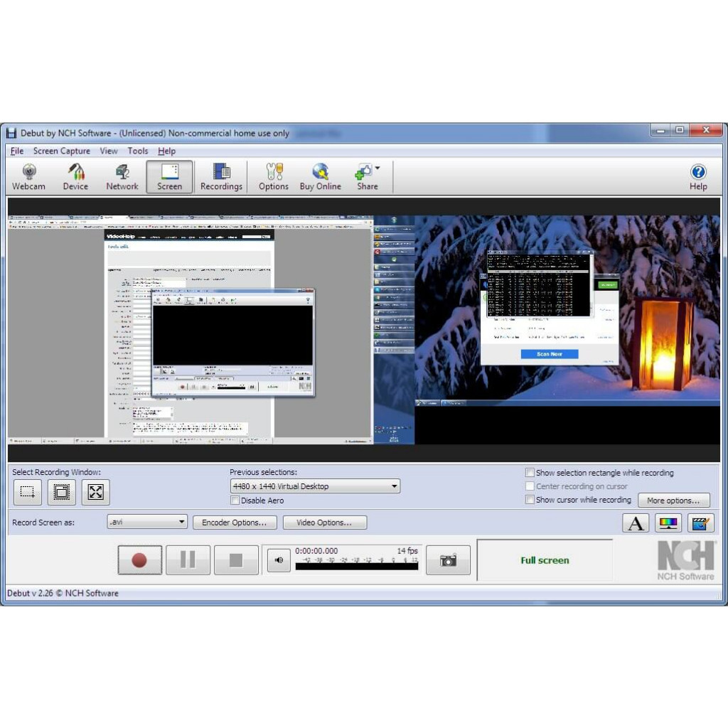The width and height of the screenshot is (728, 728).
Task: Open the video watermark clapperboard icon
Action: (x=700, y=523)
